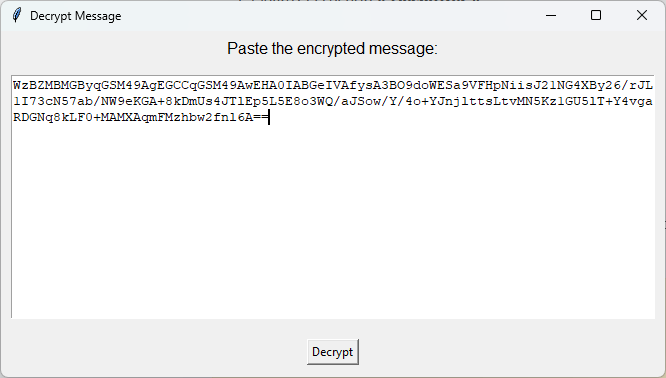
Task: Click the 'Decrypt Message' title text
Action: click(x=76, y=16)
